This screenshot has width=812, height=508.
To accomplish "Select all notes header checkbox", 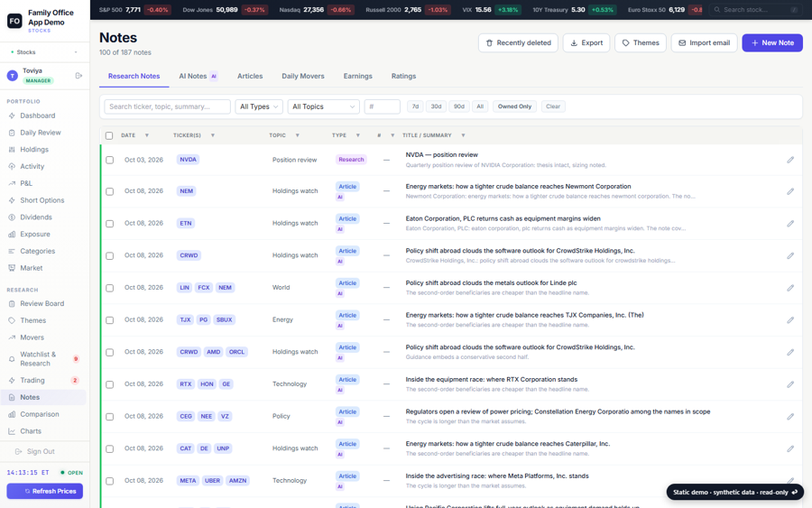I will coord(109,135).
